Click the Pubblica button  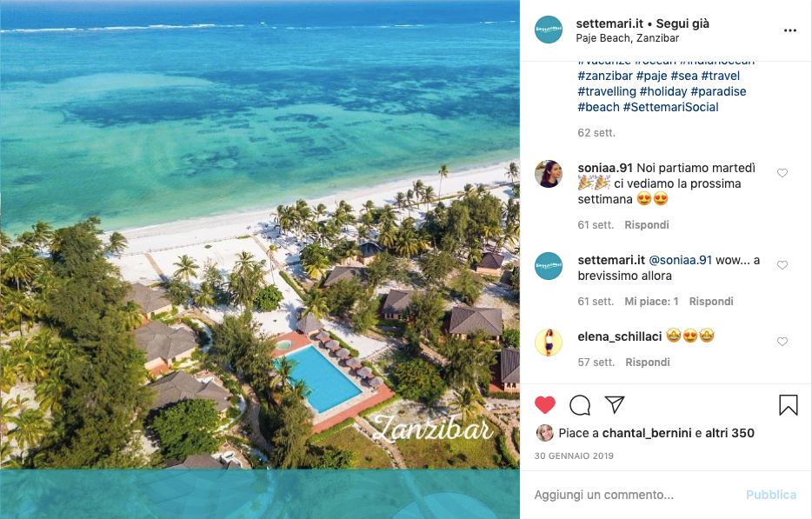coord(771,495)
